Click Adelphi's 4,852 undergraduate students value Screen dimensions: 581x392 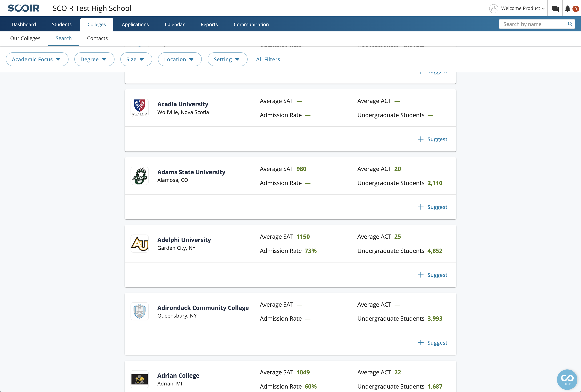click(x=435, y=251)
